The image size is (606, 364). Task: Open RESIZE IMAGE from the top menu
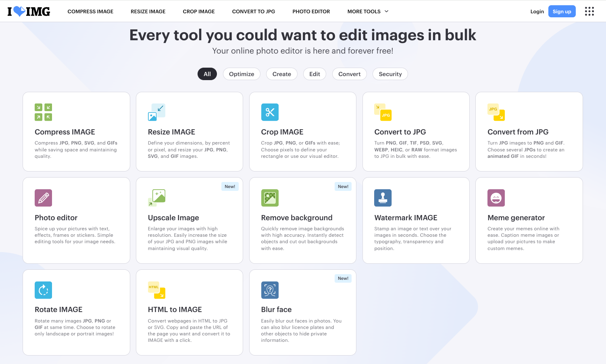pos(148,11)
